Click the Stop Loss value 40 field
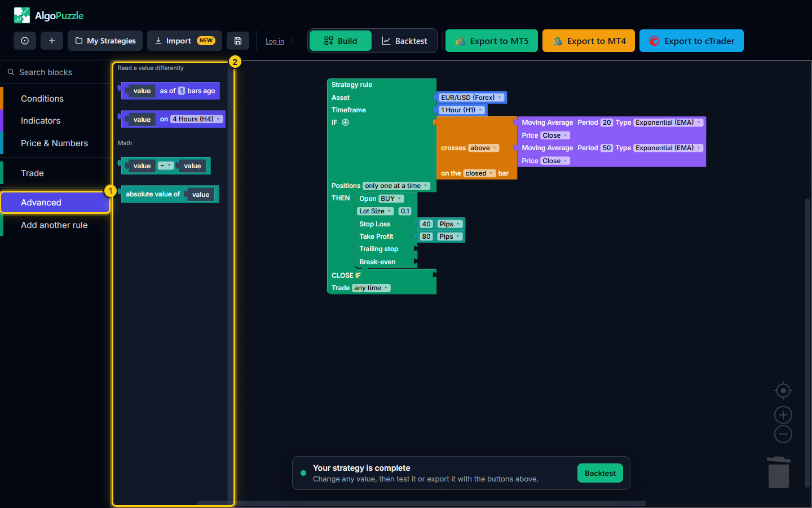812x508 pixels. [x=426, y=224]
